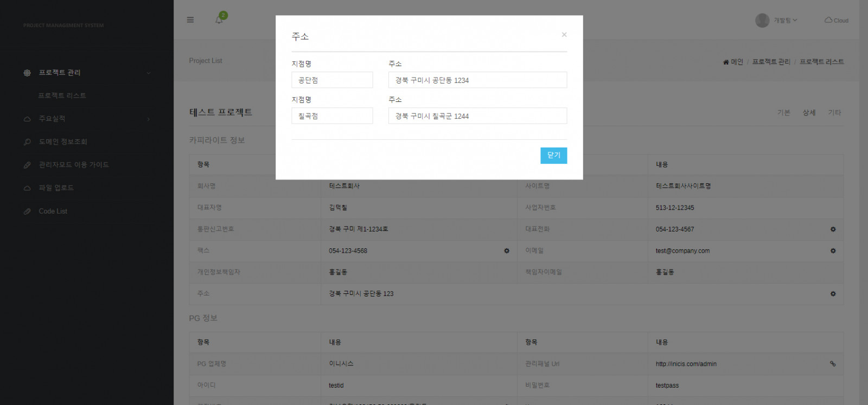Switch to the 상세 tab
Viewport: 868px width, 405px height.
click(809, 113)
